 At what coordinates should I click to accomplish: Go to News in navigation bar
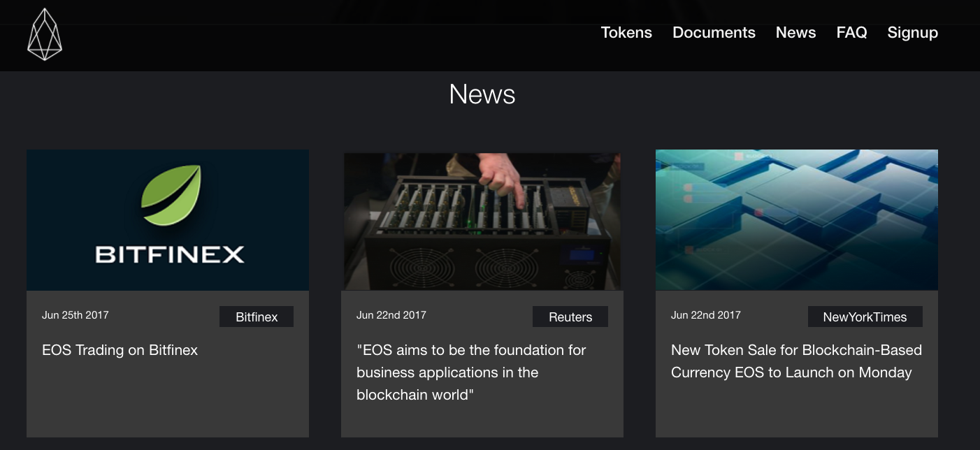[795, 33]
